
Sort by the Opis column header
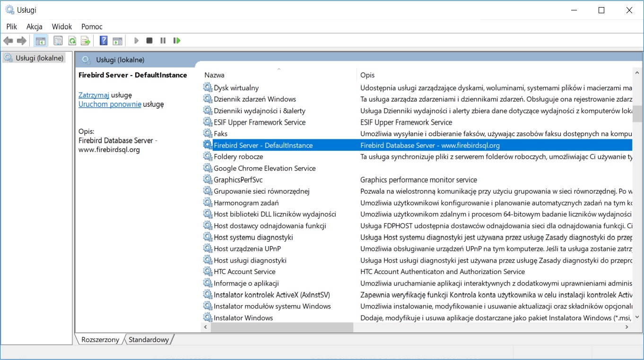click(x=495, y=75)
